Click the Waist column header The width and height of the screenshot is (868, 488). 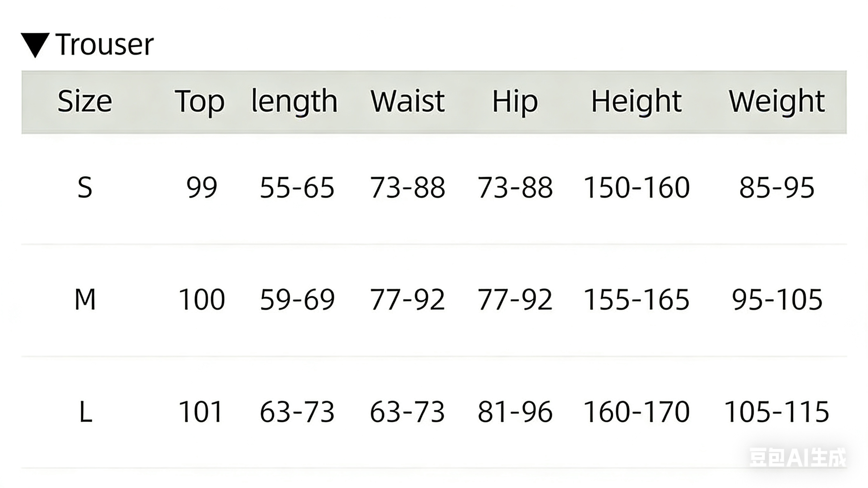click(x=407, y=101)
